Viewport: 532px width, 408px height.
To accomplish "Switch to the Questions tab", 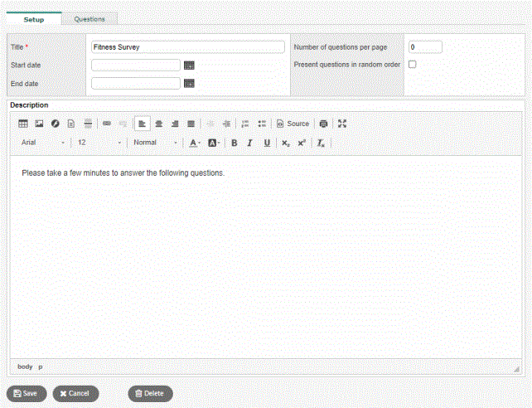I will pos(89,18).
